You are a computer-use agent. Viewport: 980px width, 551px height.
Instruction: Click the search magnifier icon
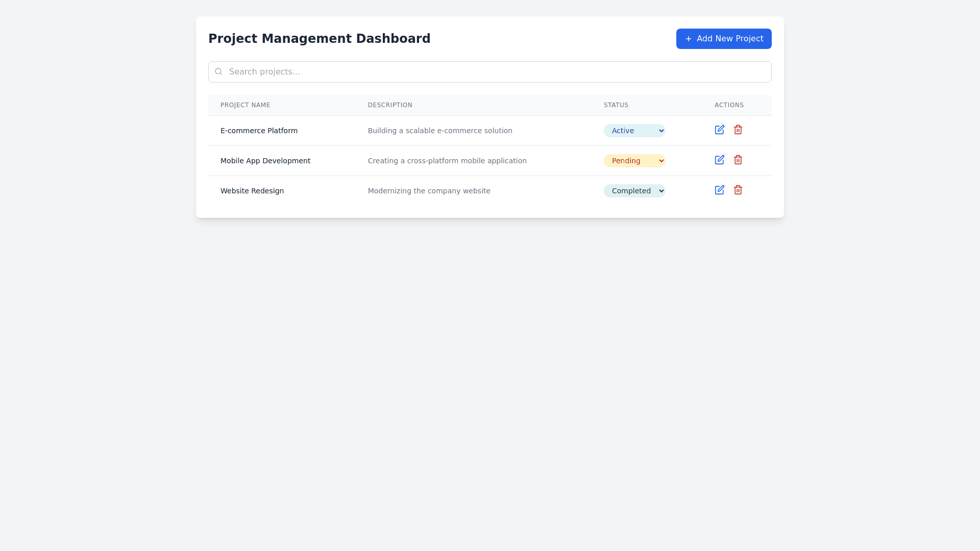[x=218, y=72]
